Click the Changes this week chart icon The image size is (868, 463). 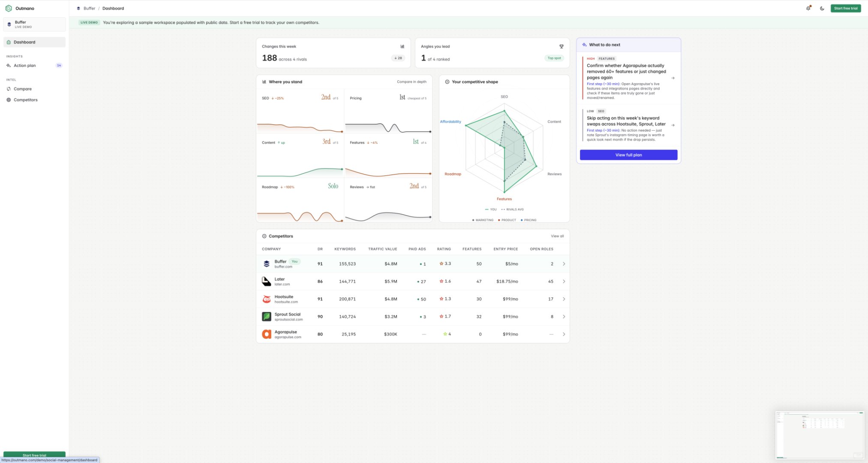(x=402, y=46)
